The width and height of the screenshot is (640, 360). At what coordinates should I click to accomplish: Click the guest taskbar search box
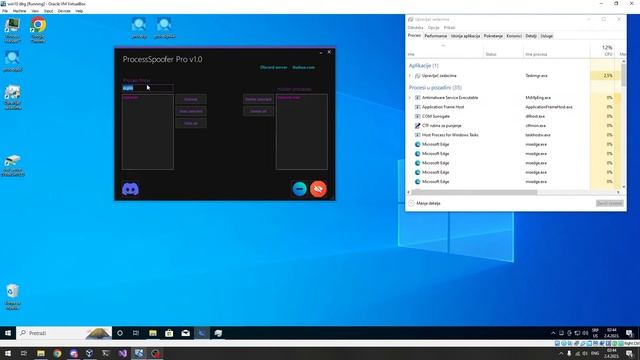click(64, 333)
